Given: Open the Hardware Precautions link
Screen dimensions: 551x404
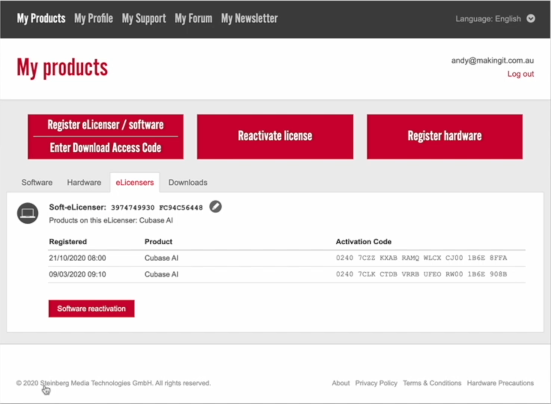Looking at the screenshot, I should click(x=500, y=383).
